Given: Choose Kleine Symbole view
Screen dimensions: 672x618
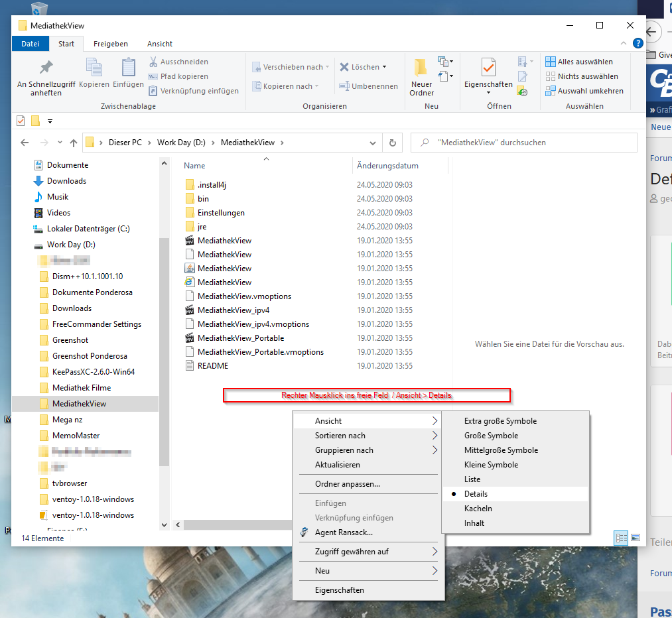Looking at the screenshot, I should point(515,465).
